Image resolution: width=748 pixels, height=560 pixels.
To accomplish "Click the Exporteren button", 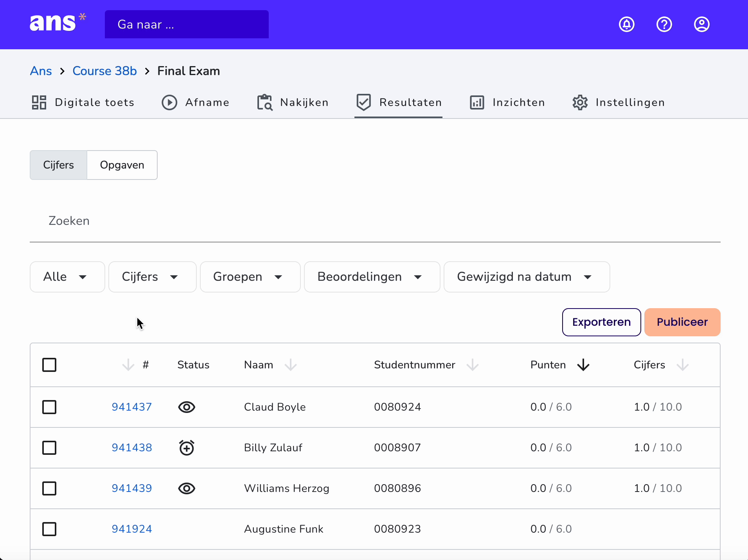I will tap(602, 322).
